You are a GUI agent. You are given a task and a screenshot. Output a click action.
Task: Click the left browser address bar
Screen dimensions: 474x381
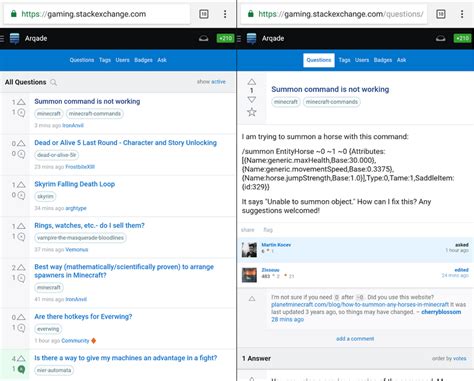[x=97, y=14]
